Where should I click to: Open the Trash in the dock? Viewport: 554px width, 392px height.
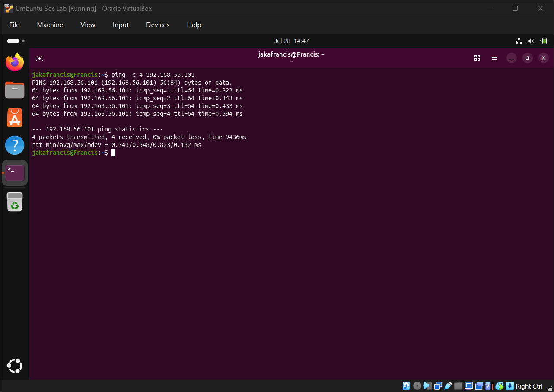coord(15,202)
